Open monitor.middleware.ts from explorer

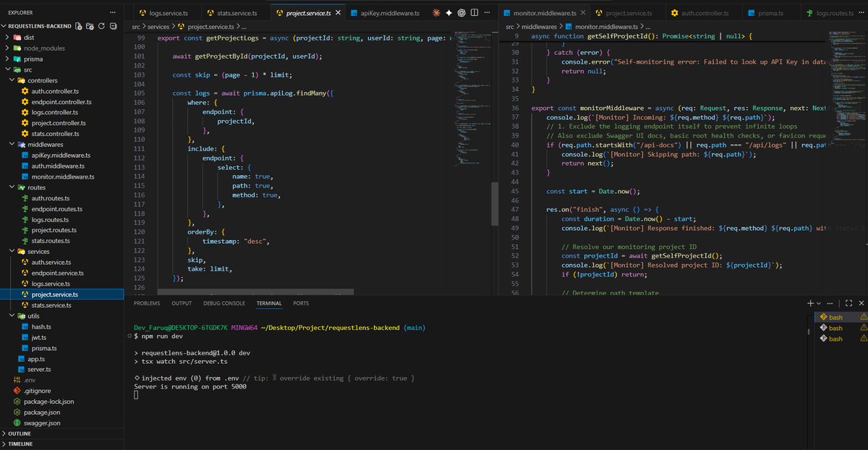(x=63, y=177)
